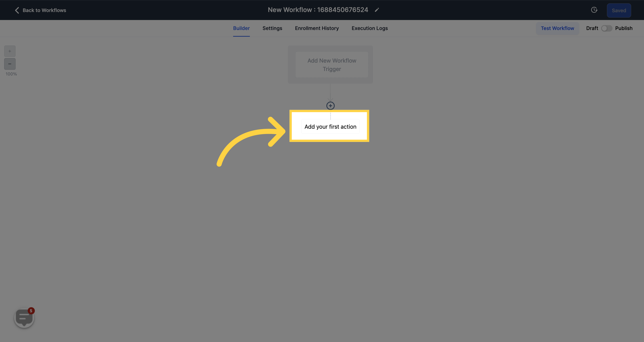Image resolution: width=644 pixels, height=342 pixels.
Task: Click the Builder tab
Action: 241,28
